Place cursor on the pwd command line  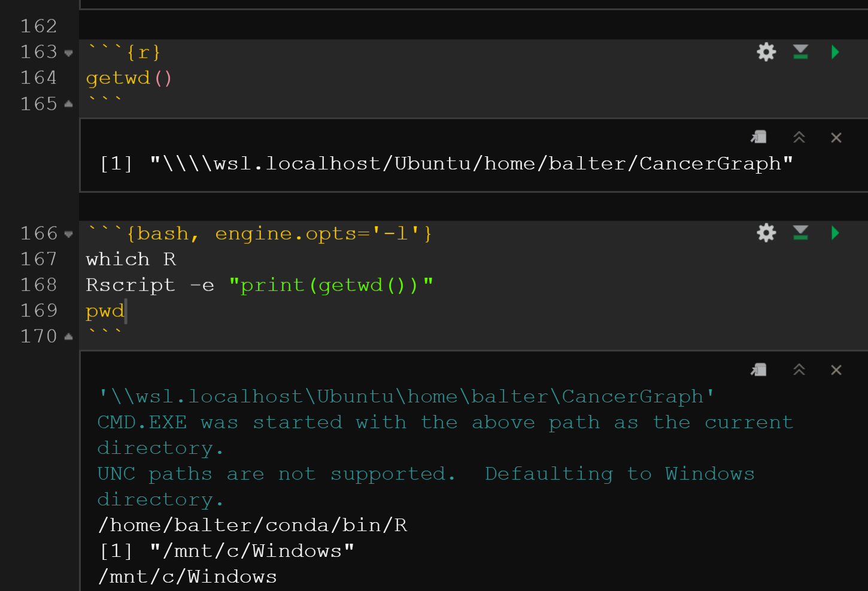click(x=105, y=310)
